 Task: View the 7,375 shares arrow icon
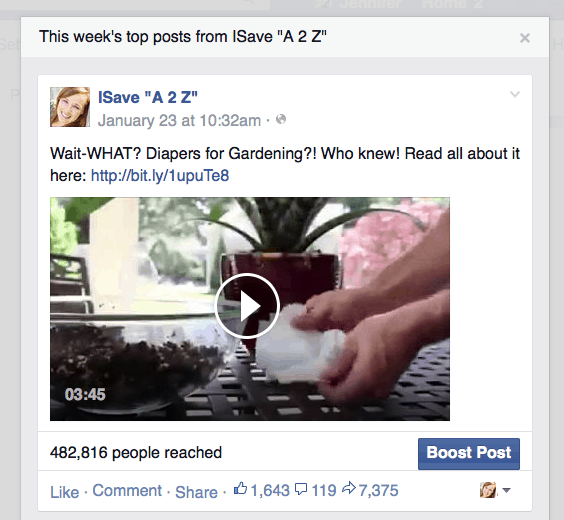coord(349,488)
